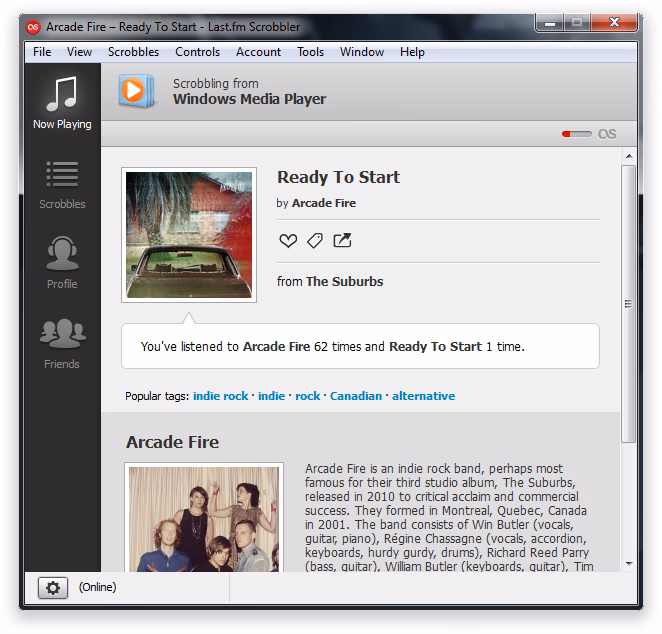
Task: Minimize the Last.fm Scrobbler window
Action: coord(550,23)
